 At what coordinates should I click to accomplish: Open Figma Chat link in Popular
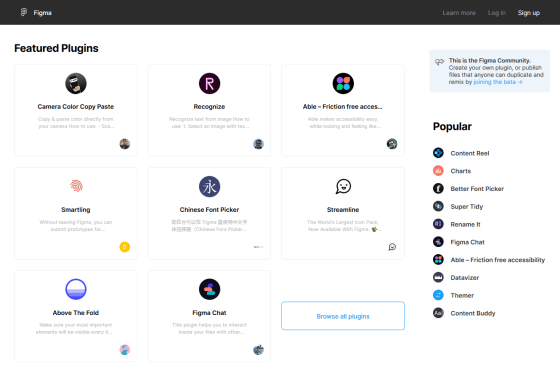click(468, 242)
